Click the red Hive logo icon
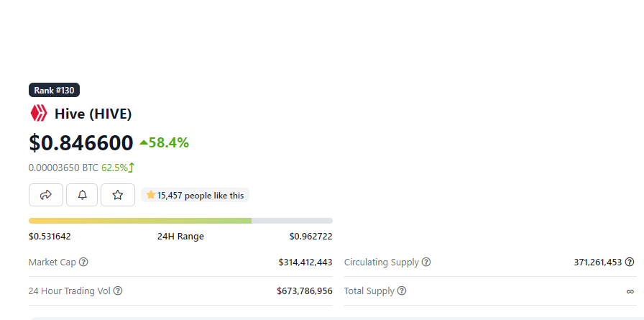644x320 pixels. 39,114
